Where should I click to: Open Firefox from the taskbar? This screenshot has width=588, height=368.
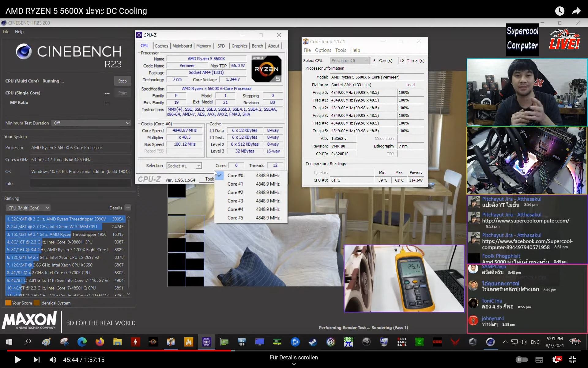coord(100,342)
